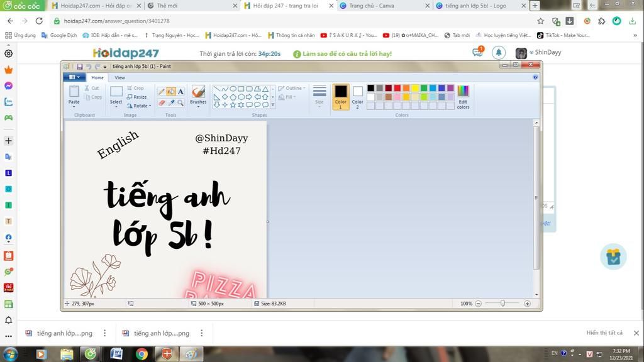Switch to the Home ribbon tab
Image resolution: width=644 pixels, height=362 pixels.
click(x=97, y=77)
